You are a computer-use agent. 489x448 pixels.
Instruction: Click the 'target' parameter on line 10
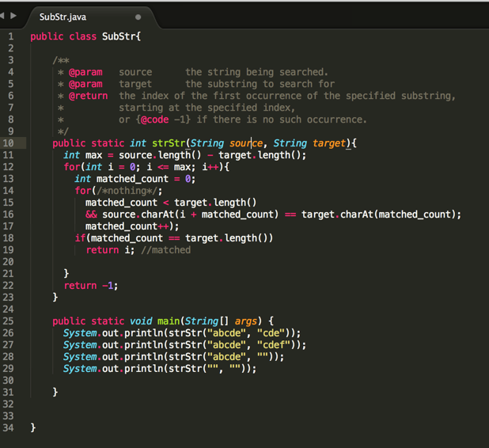(329, 143)
